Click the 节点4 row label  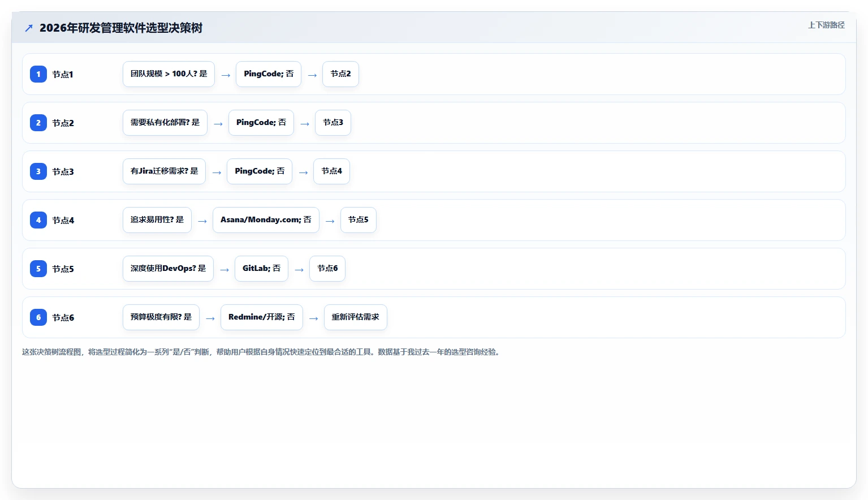click(63, 221)
